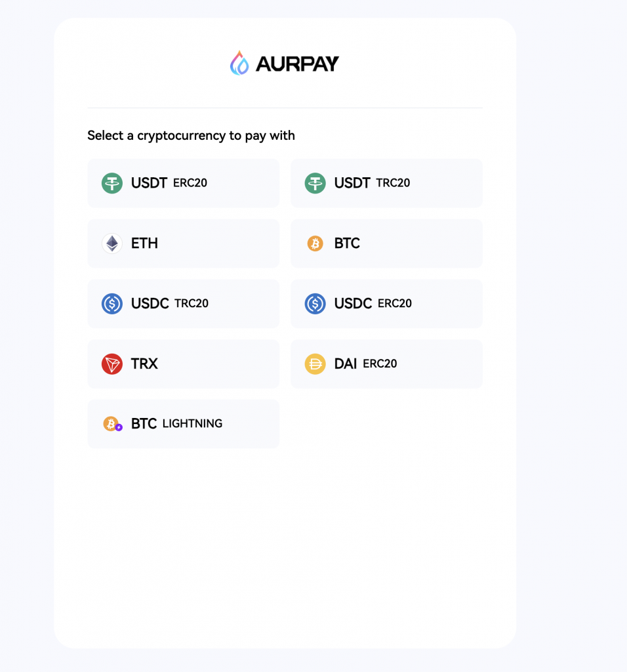This screenshot has height=672, width=627.
Task: Click the blue USDC icon beside ERC20
Action: [x=315, y=303]
